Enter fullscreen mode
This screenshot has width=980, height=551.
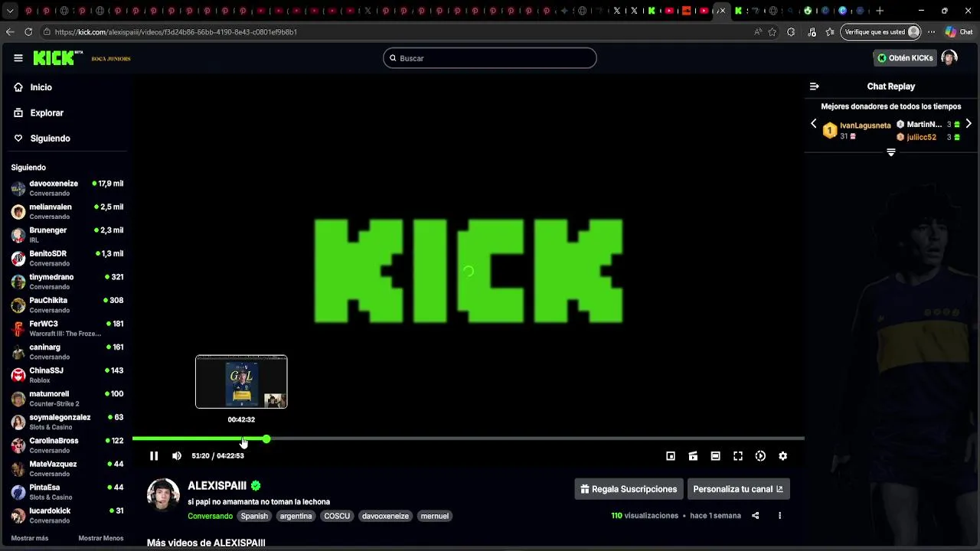[x=738, y=456]
